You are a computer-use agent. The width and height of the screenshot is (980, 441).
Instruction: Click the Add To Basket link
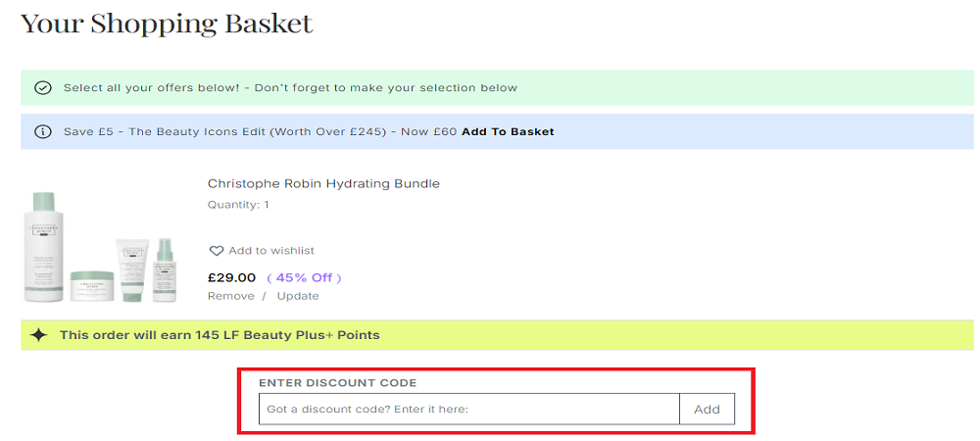[x=508, y=131]
